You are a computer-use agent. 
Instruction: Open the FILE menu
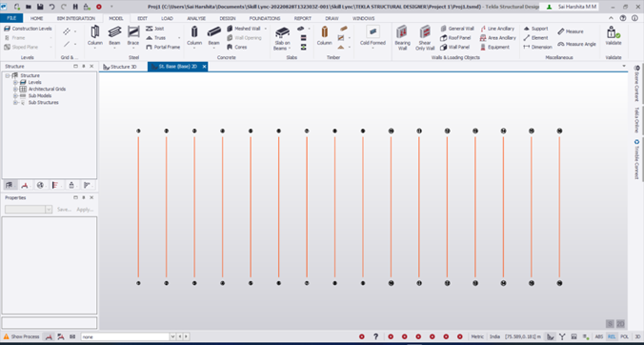click(x=11, y=18)
